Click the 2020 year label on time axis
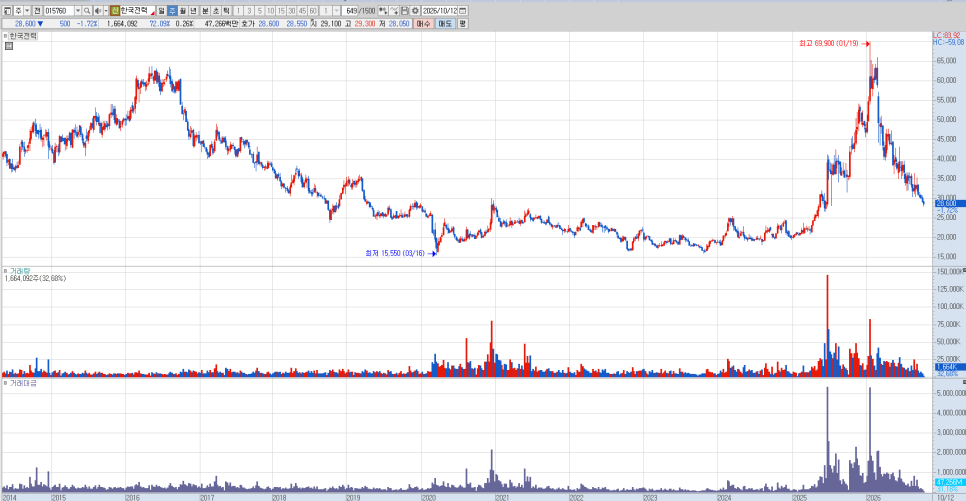 [428, 497]
